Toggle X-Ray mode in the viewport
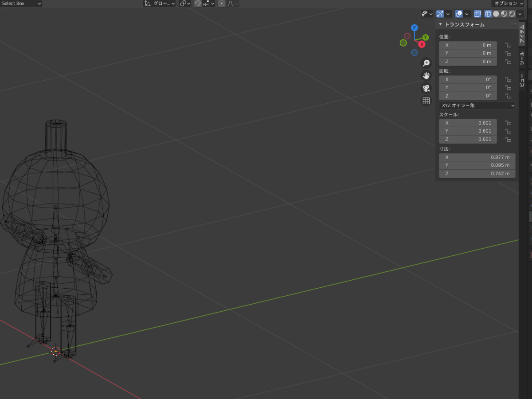 477,14
